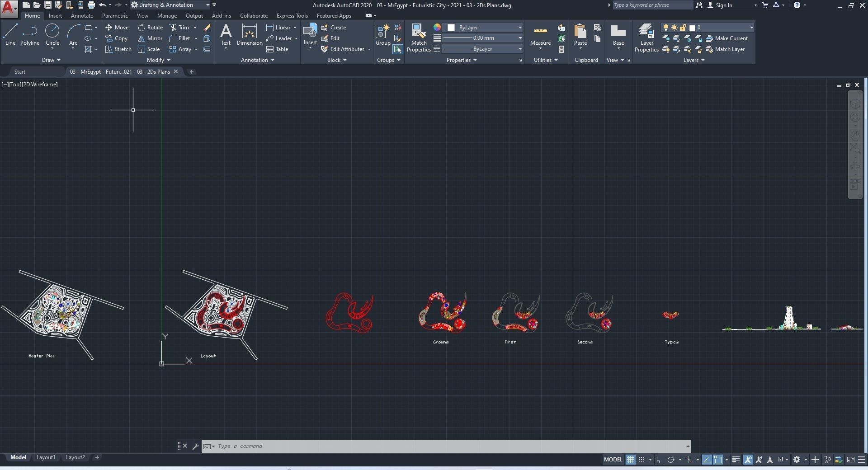Open the Workspace dropdown Drafting & Annotation
This screenshot has width=868, height=470.
pos(170,5)
